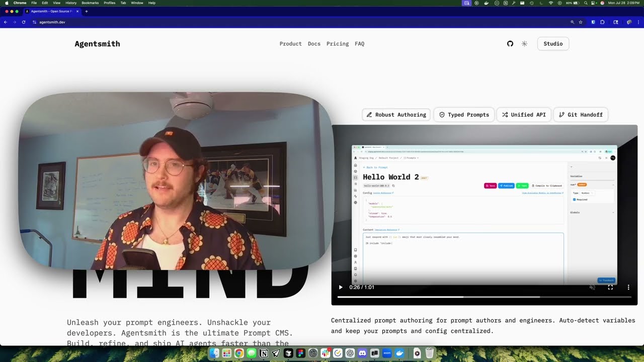The image size is (644, 362).
Task: Enter fullscreen on the demo video
Action: pyautogui.click(x=610, y=287)
